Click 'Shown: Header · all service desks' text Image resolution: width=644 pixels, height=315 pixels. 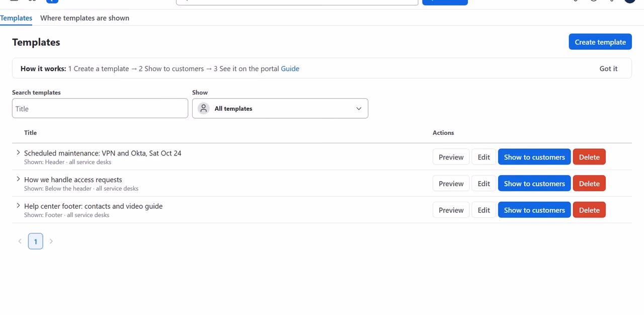(67, 162)
